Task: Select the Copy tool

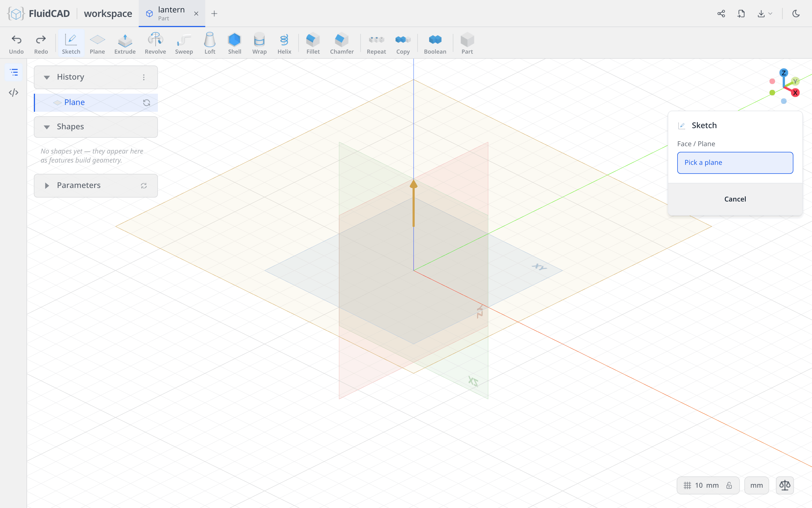Action: tap(403, 44)
